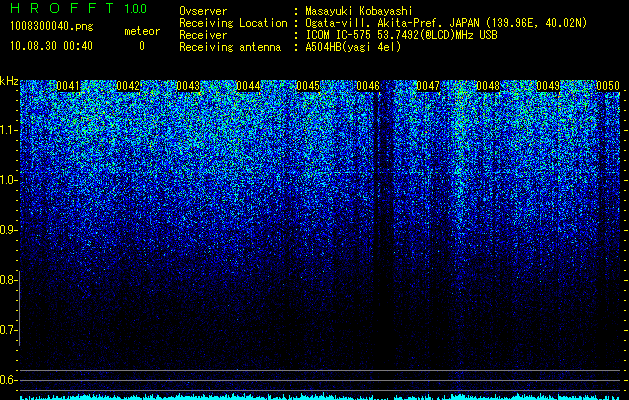The image size is (629, 400).
Task: Click the Receiver field label
Action: 203,35
